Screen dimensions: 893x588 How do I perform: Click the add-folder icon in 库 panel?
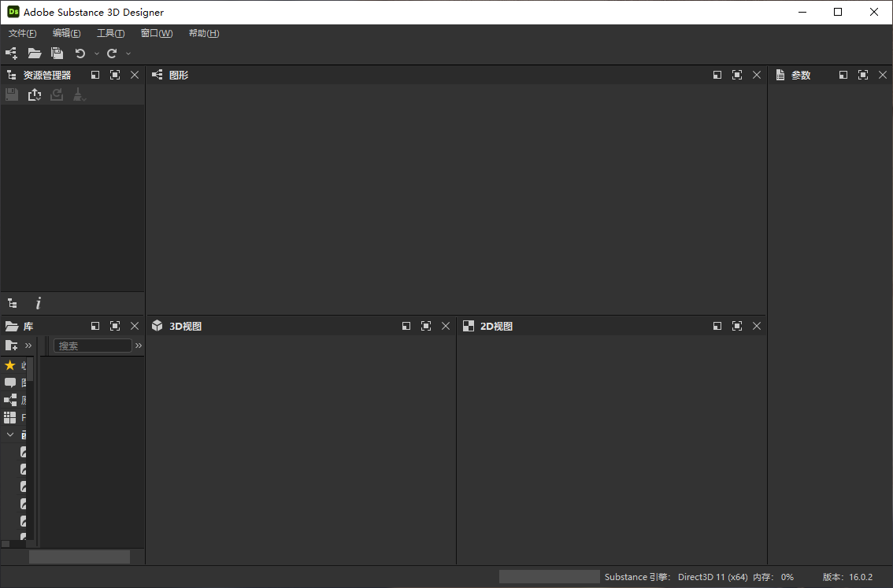coord(11,346)
